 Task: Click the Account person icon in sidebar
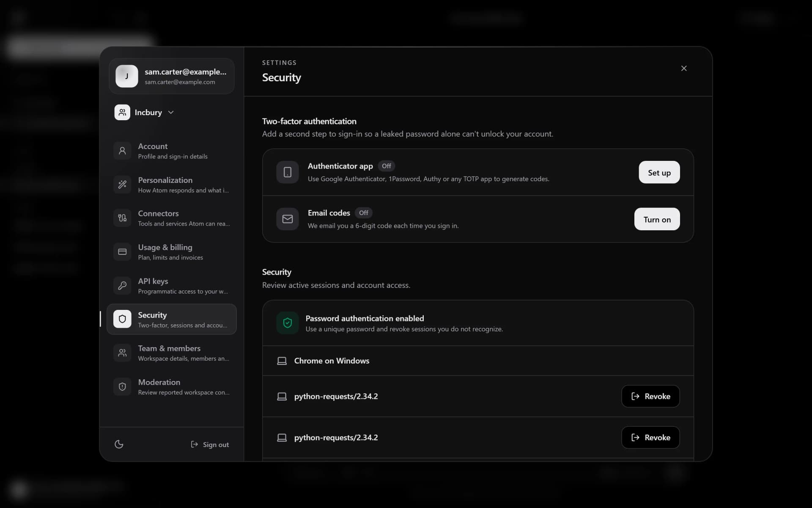tap(122, 151)
